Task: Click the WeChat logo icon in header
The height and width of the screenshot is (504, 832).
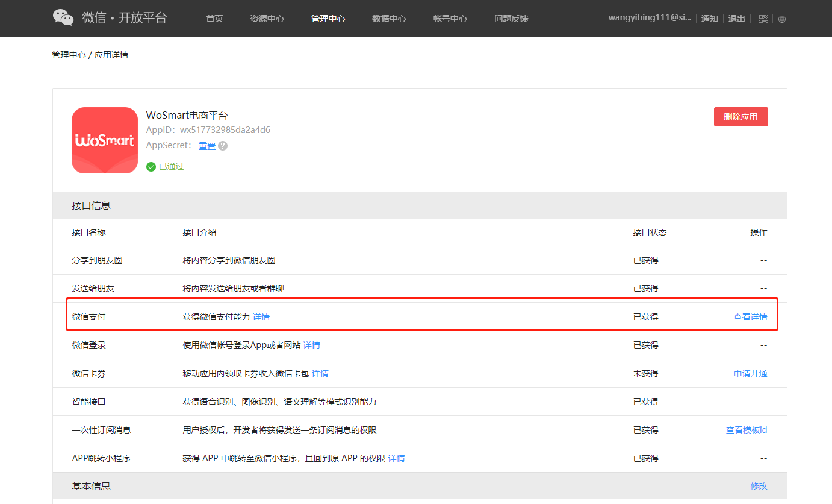Action: (x=63, y=17)
